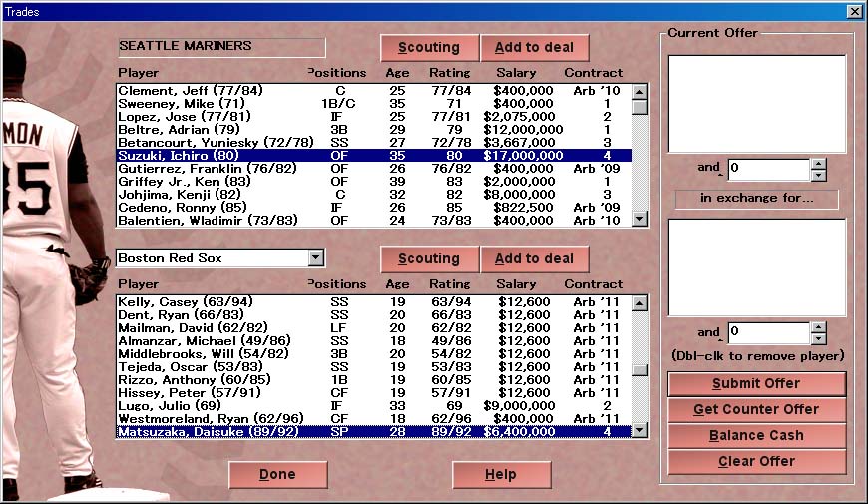
Task: Select Johjima, Kenji (82) row
Action: (x=374, y=195)
